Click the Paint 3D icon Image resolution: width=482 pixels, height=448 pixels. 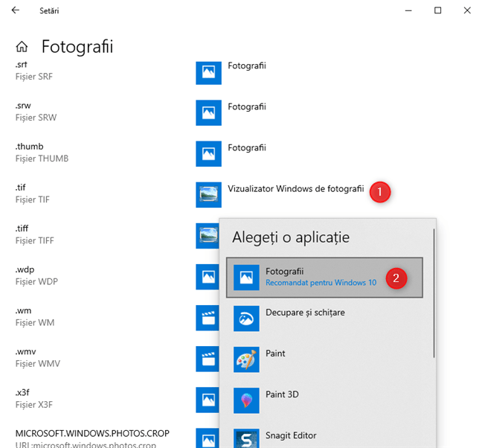click(246, 400)
